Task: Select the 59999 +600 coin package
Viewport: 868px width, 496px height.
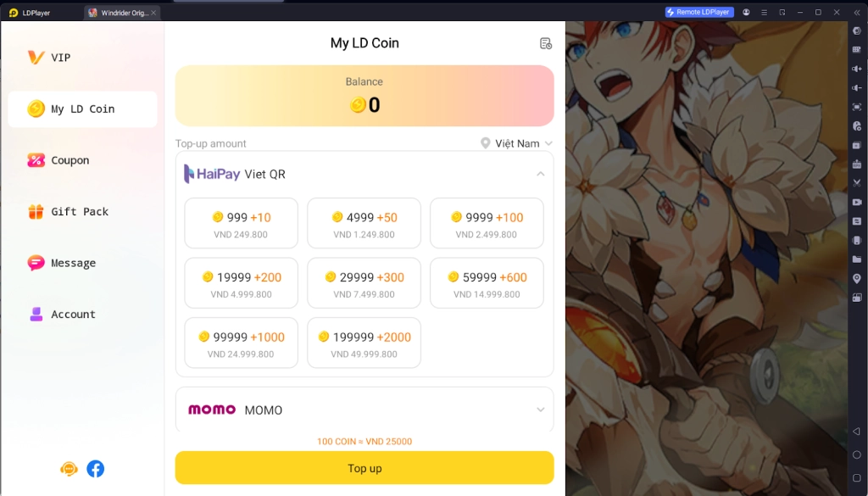Action: coord(487,283)
